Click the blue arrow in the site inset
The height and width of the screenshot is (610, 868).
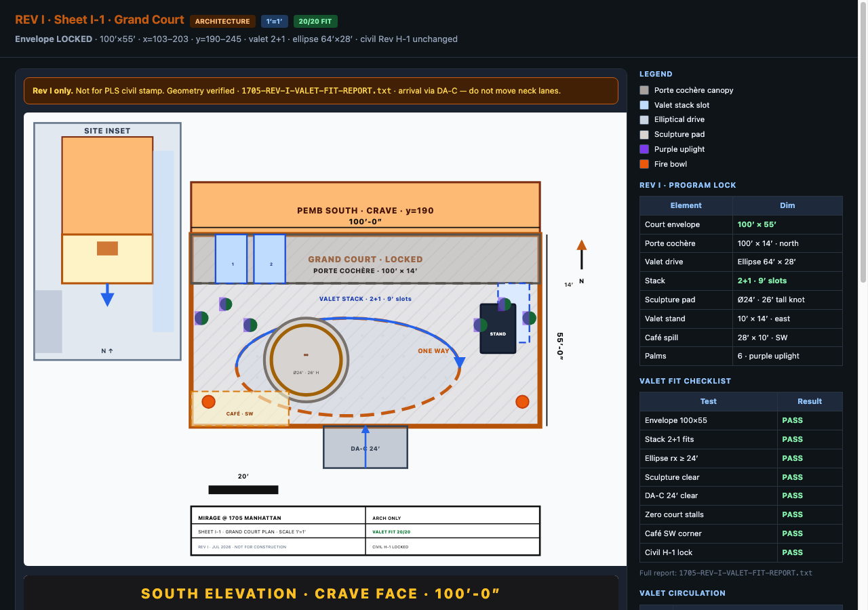[x=107, y=296]
